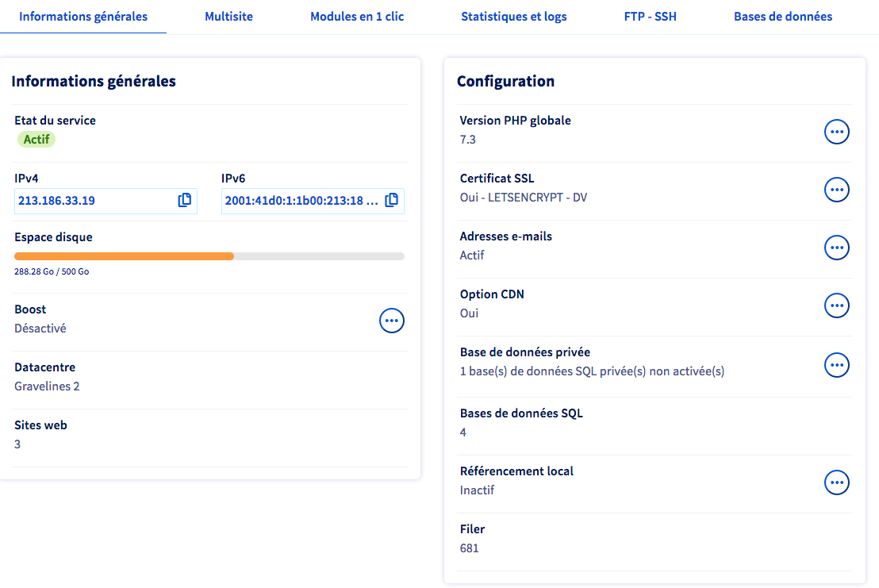Click the IPv4 address field
Viewport: 879px width, 588px height.
click(x=94, y=201)
